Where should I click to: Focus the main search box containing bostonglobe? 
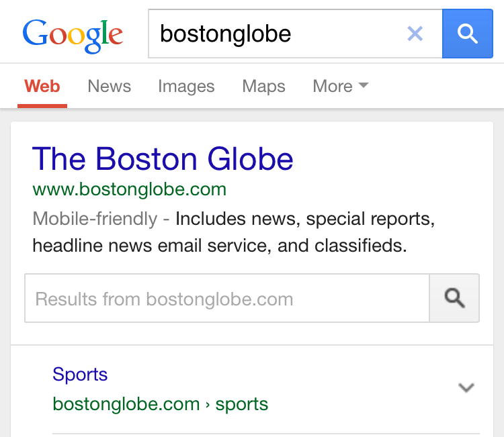[276, 34]
